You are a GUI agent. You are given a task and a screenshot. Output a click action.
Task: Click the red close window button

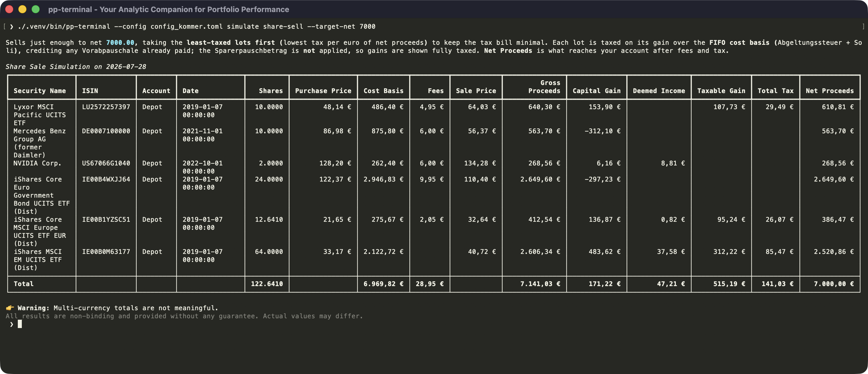click(x=9, y=9)
